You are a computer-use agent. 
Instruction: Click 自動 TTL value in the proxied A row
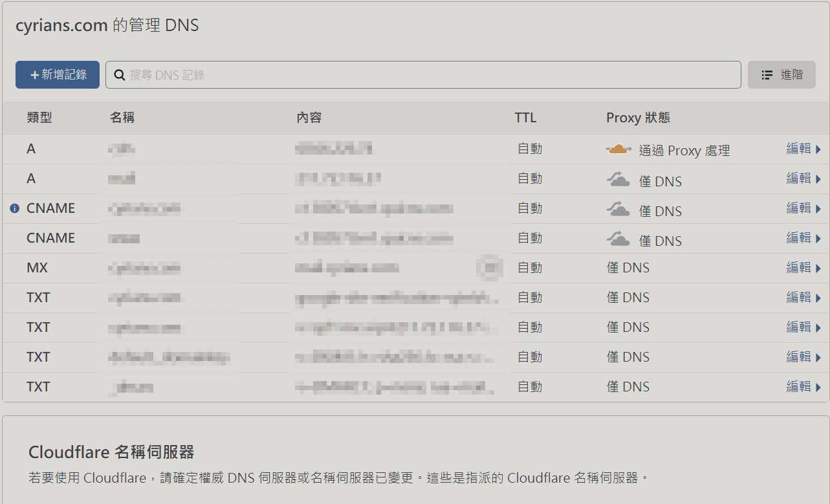point(530,149)
